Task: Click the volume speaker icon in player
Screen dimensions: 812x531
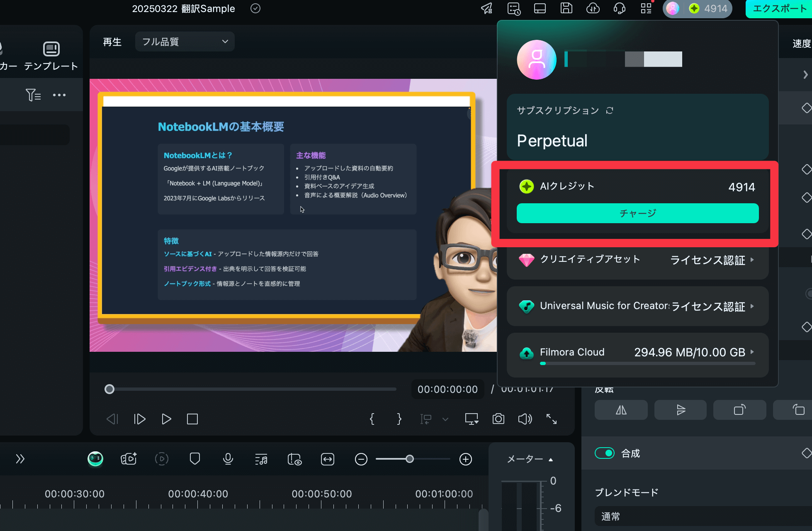Action: 525,419
